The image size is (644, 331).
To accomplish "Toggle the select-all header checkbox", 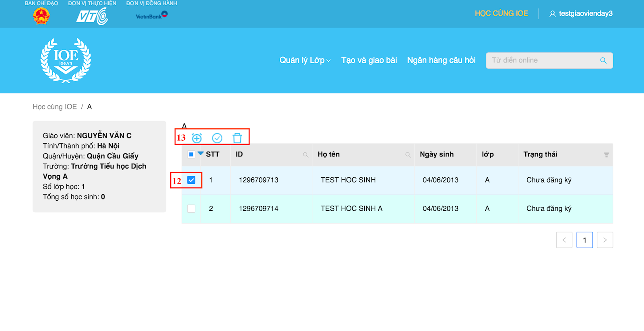I will pyautogui.click(x=191, y=154).
